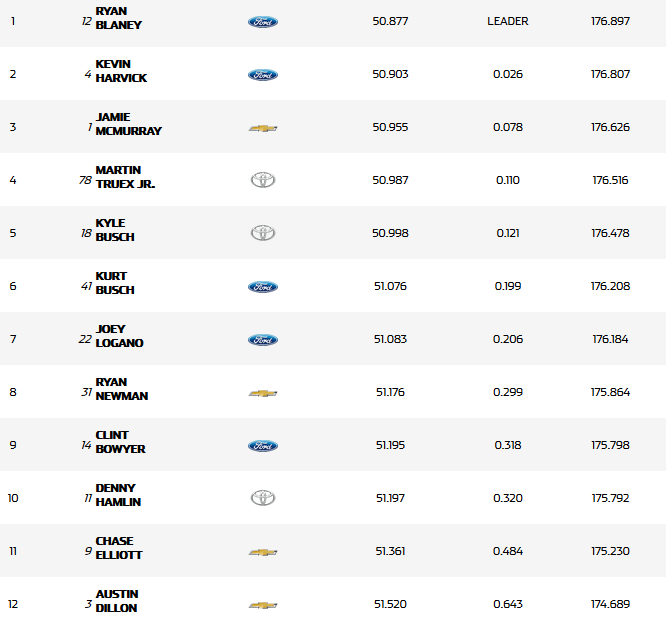This screenshot has width=666, height=626.
Task: Click position number 8 for Ryan Newman
Action: click(x=13, y=392)
